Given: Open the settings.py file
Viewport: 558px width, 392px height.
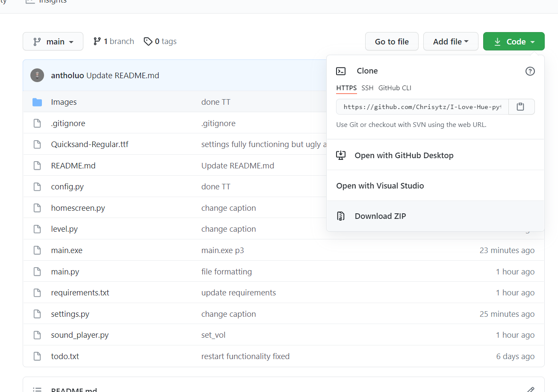Looking at the screenshot, I should pyautogui.click(x=70, y=314).
